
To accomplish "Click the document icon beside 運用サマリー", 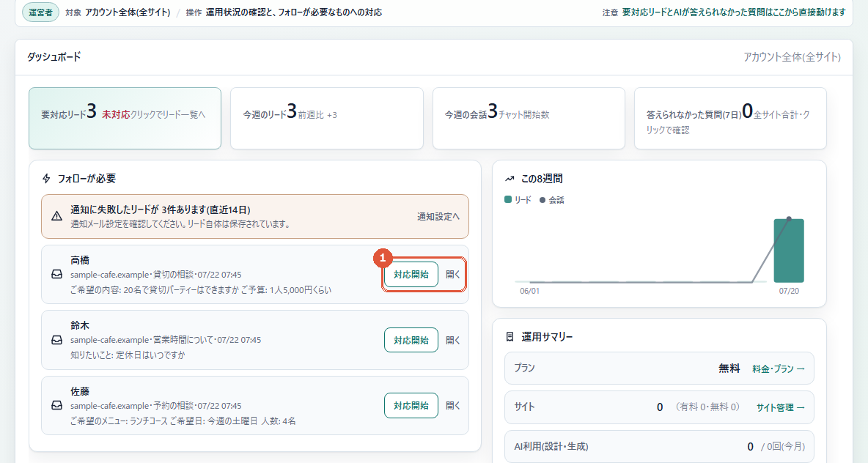I will click(510, 337).
